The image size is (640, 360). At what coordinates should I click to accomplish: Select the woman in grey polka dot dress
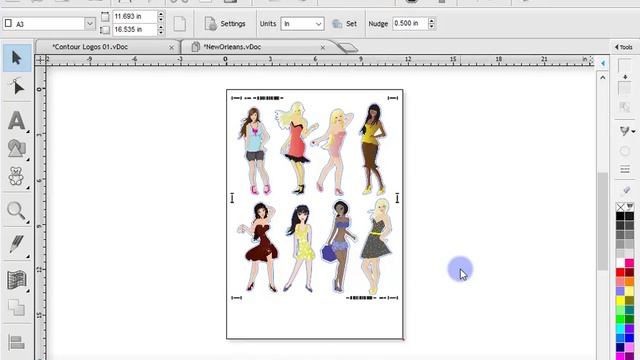(376, 246)
